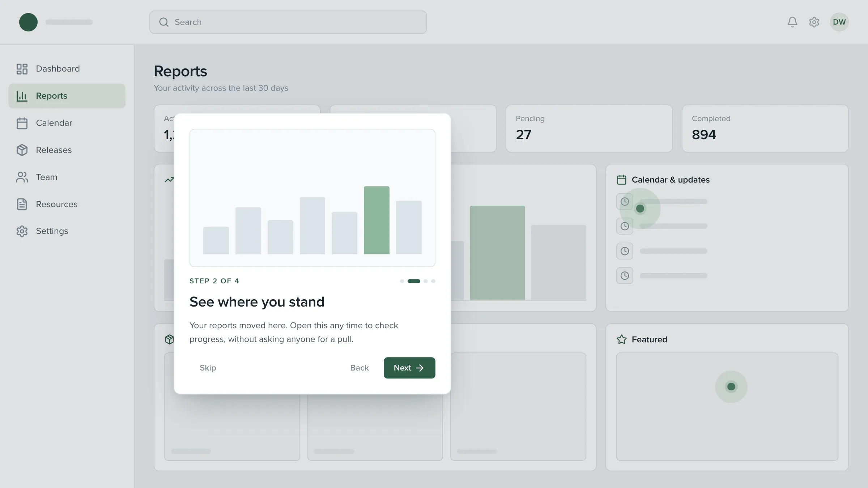
Task: Open Calendar from the sidebar
Action: (67, 123)
